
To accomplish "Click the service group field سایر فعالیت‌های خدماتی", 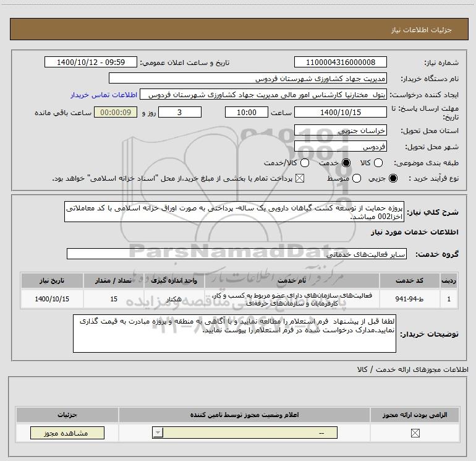I will 237,254.
